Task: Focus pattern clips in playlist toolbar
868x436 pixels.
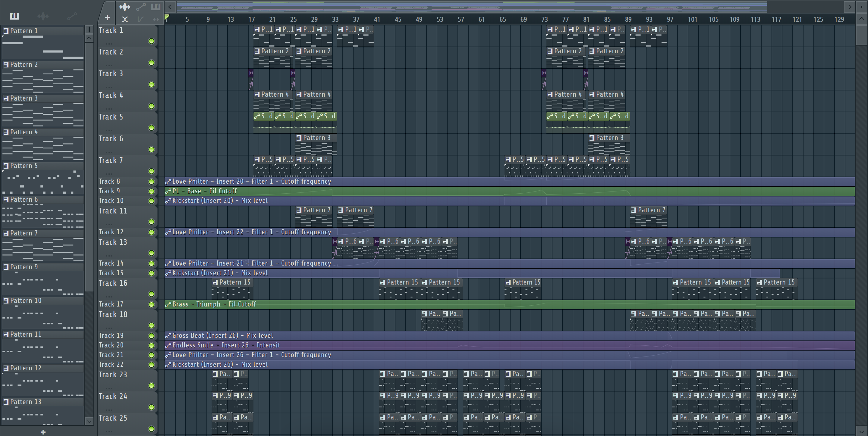Action: pyautogui.click(x=156, y=7)
